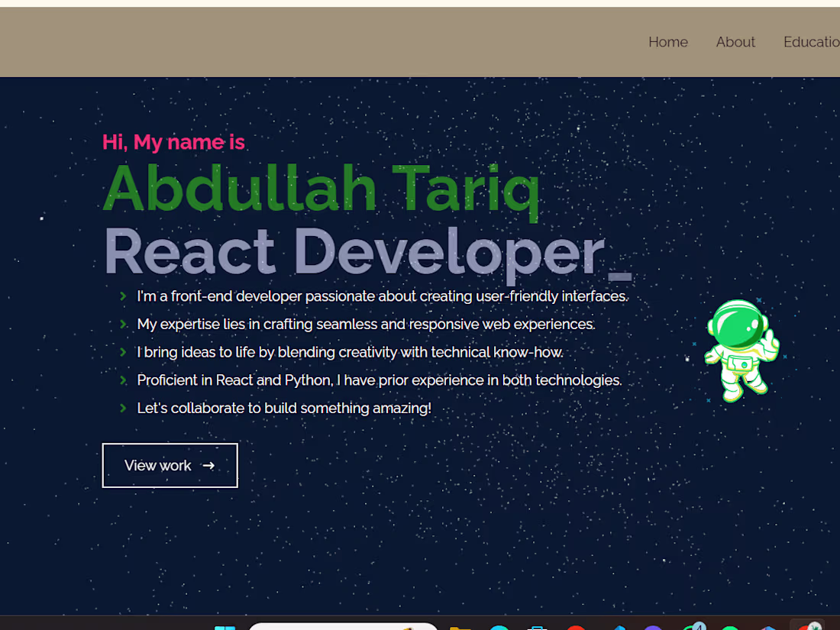840x630 pixels.
Task: Click the line "Let's collaborate to build something amazing!"
Action: coord(284,409)
